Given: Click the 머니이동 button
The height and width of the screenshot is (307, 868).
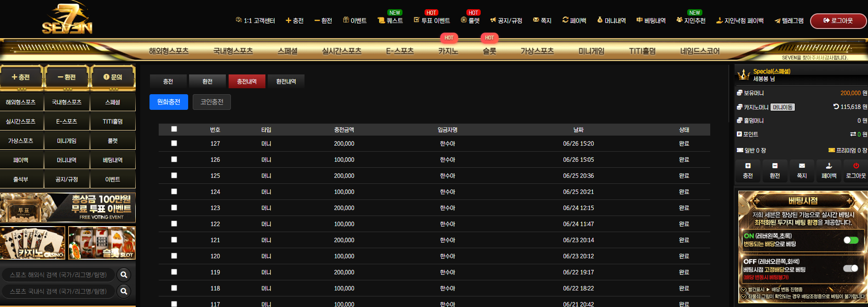Looking at the screenshot, I should point(782,107).
